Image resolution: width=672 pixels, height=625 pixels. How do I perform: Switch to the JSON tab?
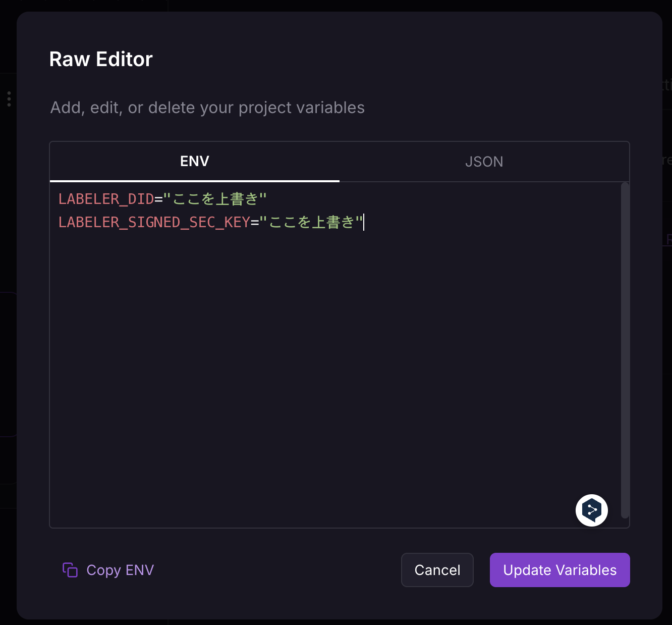coord(484,161)
